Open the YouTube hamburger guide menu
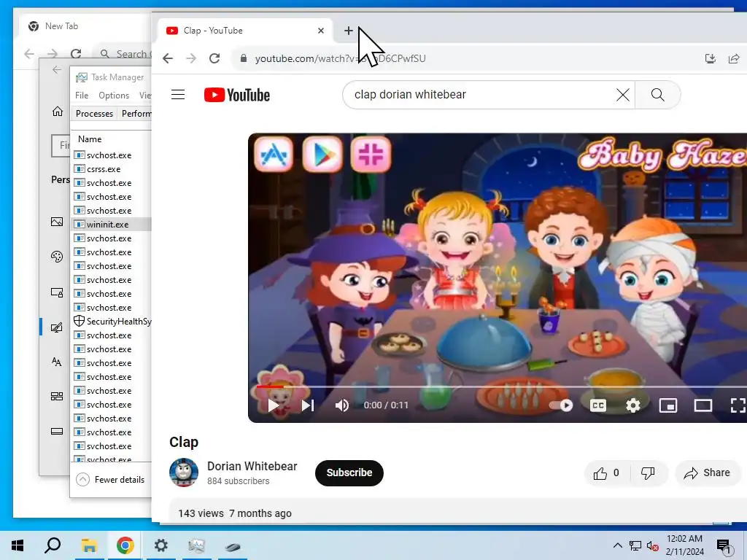 click(178, 94)
